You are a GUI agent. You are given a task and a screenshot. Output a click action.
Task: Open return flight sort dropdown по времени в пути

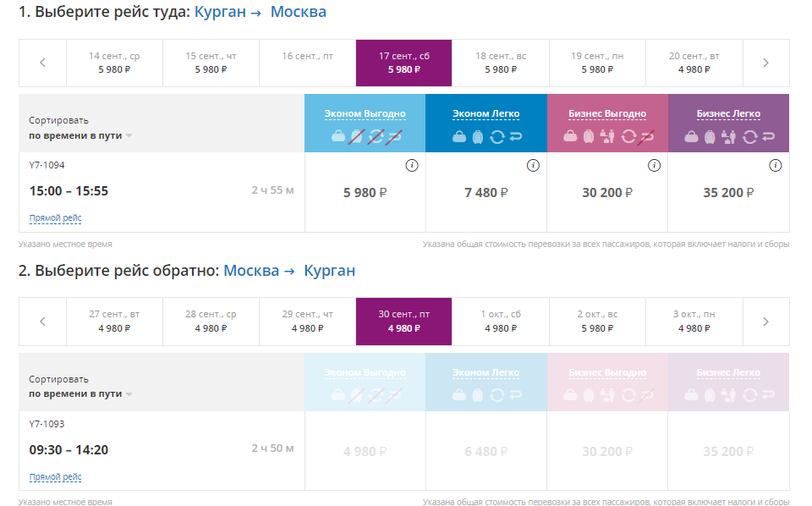pyautogui.click(x=80, y=393)
